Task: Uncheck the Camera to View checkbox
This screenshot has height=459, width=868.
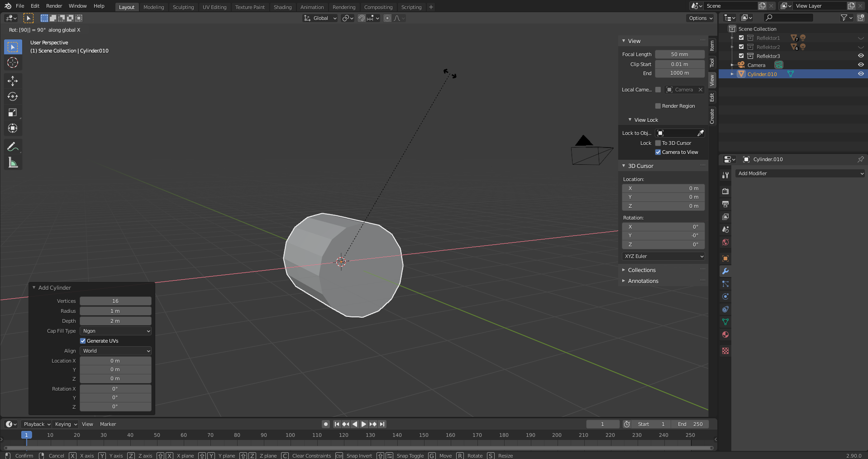Action: coord(658,152)
